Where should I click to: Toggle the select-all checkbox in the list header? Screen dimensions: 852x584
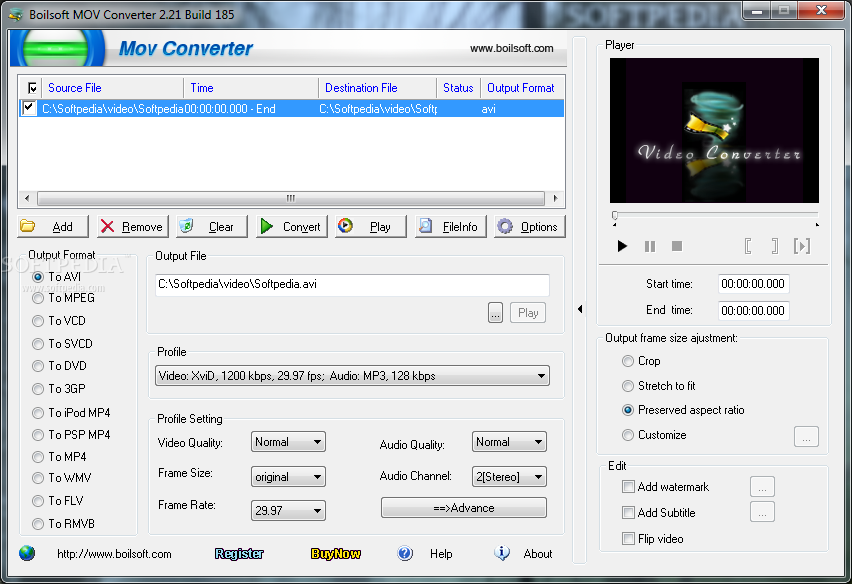(x=33, y=88)
